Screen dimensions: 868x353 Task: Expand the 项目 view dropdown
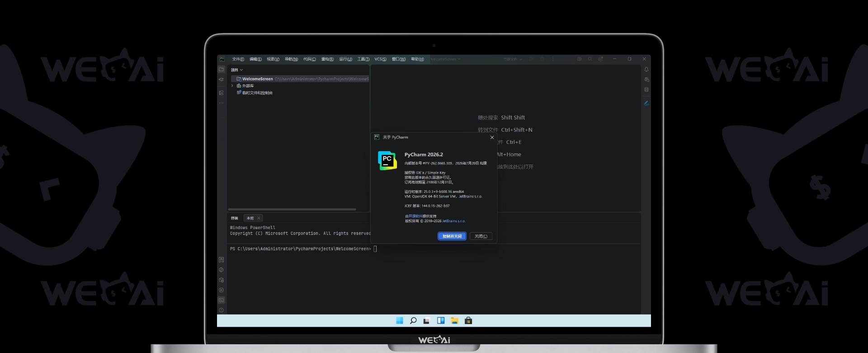click(x=237, y=70)
